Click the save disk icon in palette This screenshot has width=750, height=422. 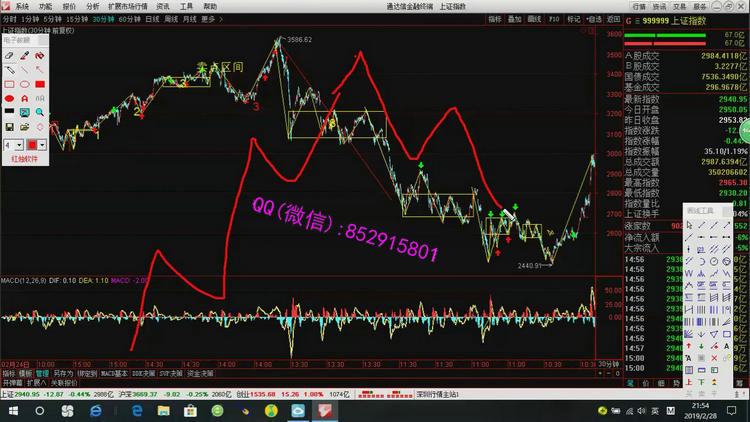pyautogui.click(x=10, y=128)
